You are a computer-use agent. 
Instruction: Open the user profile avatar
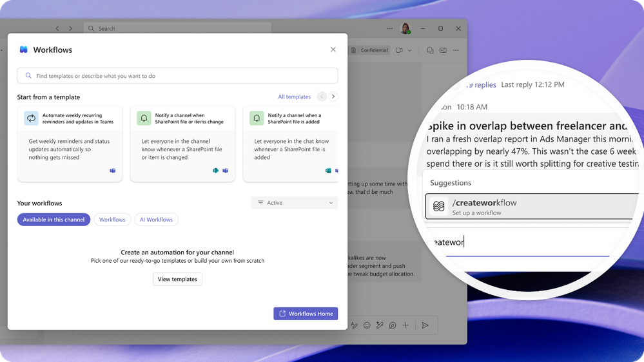tap(405, 28)
